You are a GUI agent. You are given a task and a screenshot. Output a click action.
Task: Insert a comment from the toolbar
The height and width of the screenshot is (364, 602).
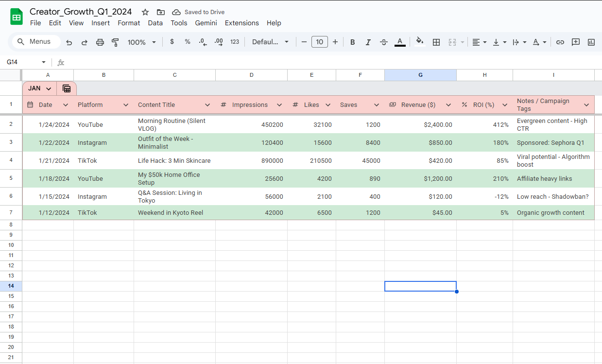(x=575, y=42)
